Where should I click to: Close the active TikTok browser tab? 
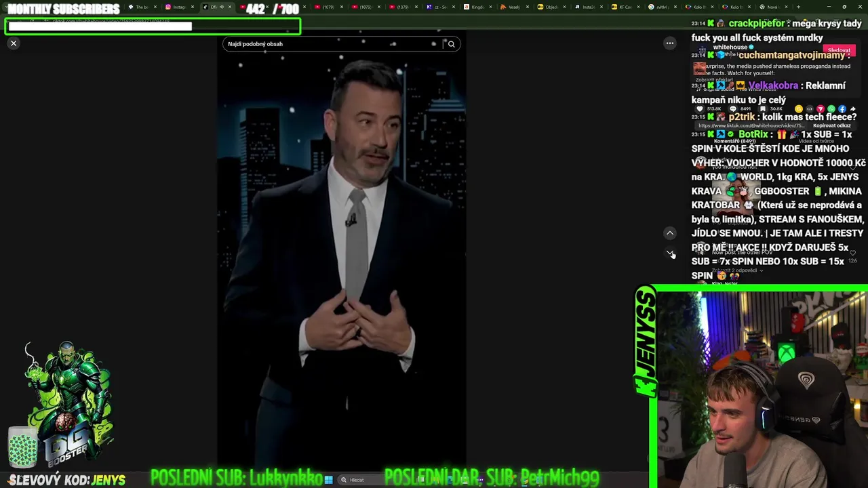coord(230,7)
